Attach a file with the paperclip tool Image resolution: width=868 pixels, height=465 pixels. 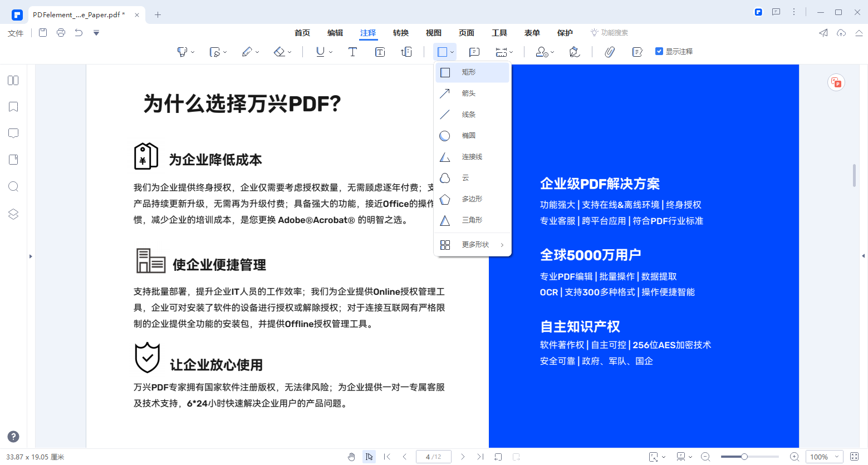(x=609, y=51)
